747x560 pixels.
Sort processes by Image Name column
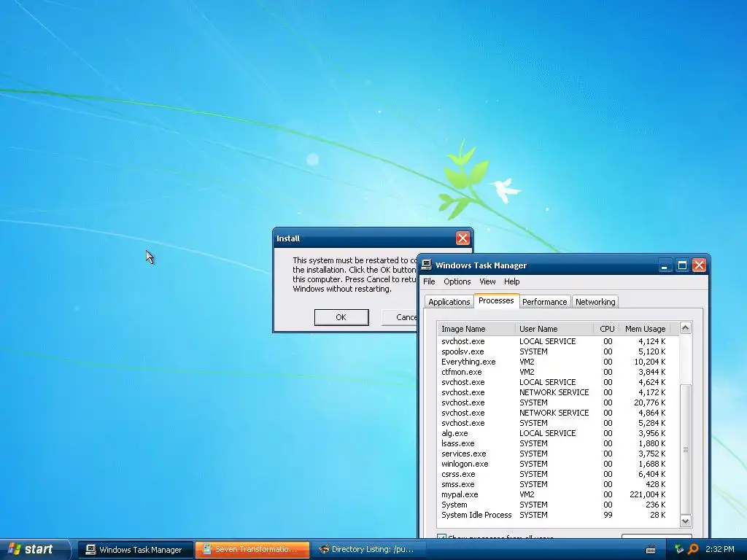[x=476, y=329]
